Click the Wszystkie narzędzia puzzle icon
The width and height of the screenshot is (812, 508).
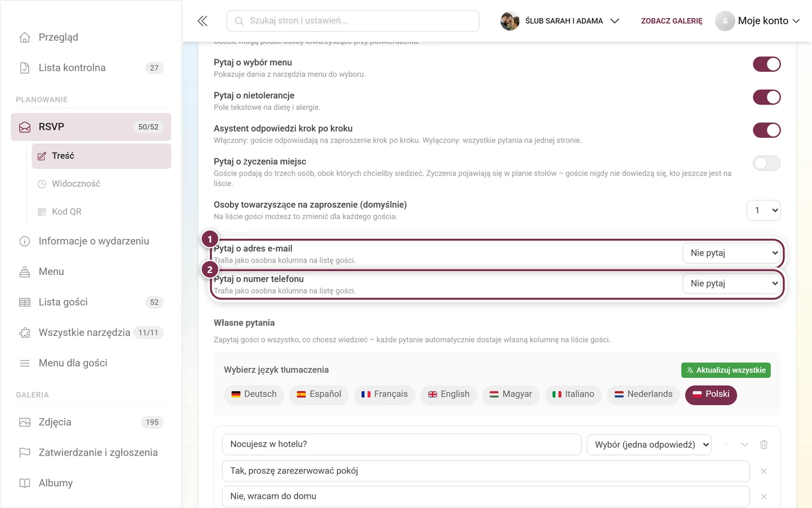(25, 333)
